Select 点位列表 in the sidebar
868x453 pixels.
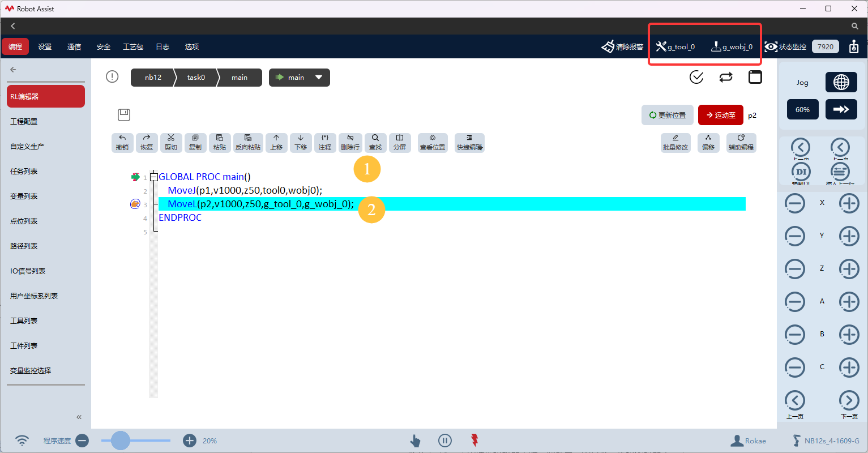[24, 221]
